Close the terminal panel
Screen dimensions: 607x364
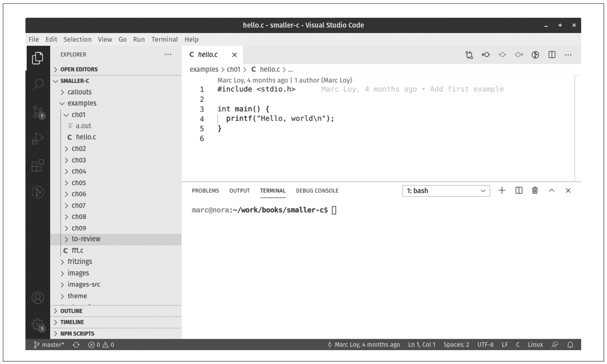[x=568, y=190]
